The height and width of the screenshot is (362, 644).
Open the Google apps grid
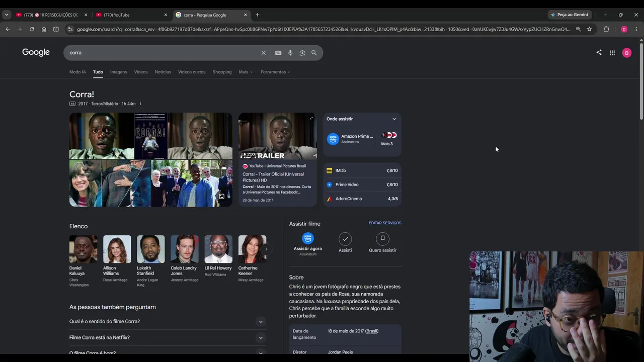tap(612, 53)
